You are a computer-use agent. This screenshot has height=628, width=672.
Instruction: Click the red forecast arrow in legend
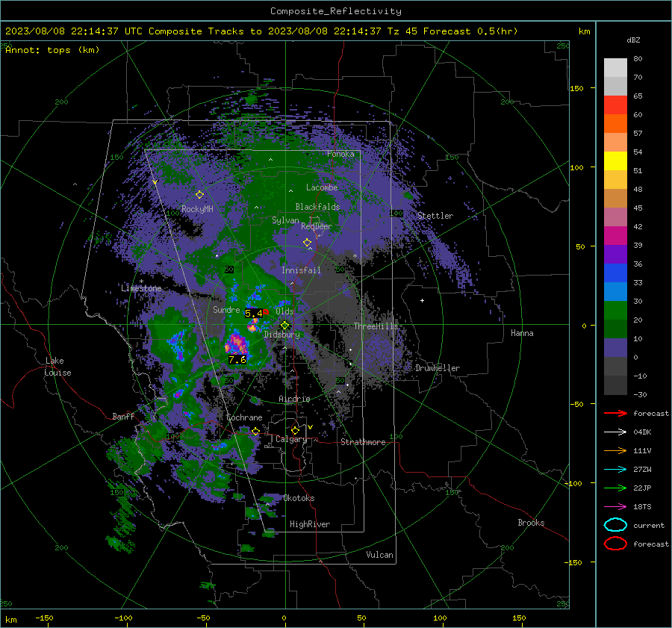615,413
